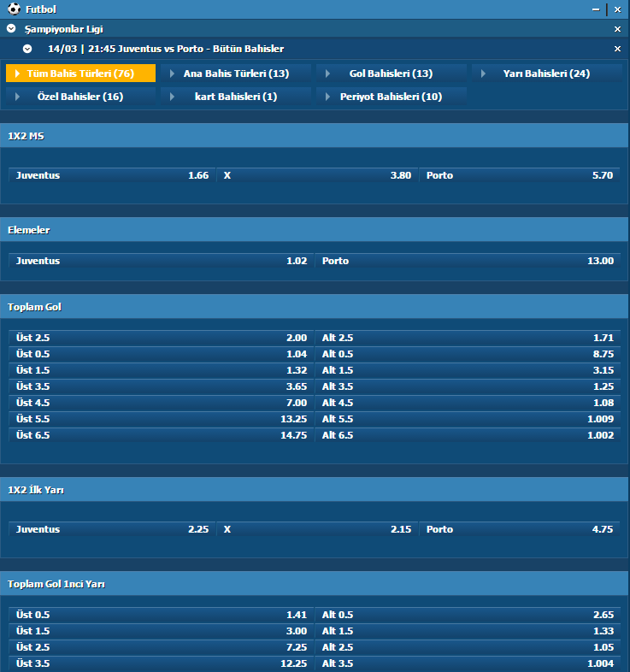Viewport: 630px width, 672px height.
Task: Pick draw X at 3.80 odds
Action: (x=317, y=175)
